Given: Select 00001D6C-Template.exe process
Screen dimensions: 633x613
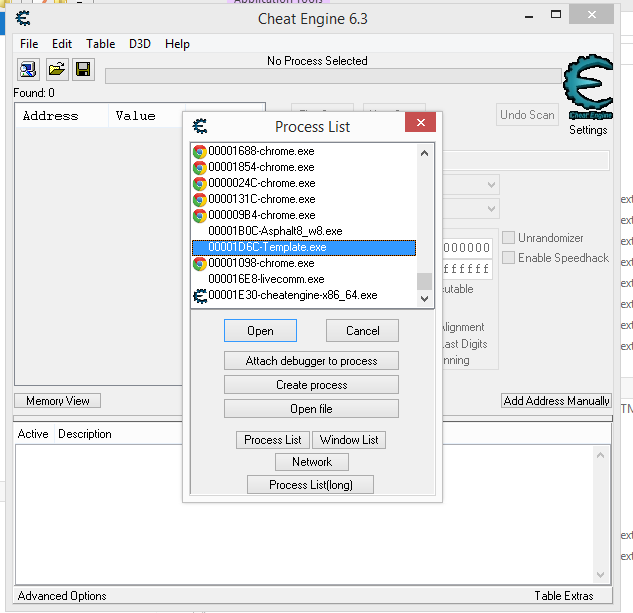Looking at the screenshot, I should coord(304,247).
